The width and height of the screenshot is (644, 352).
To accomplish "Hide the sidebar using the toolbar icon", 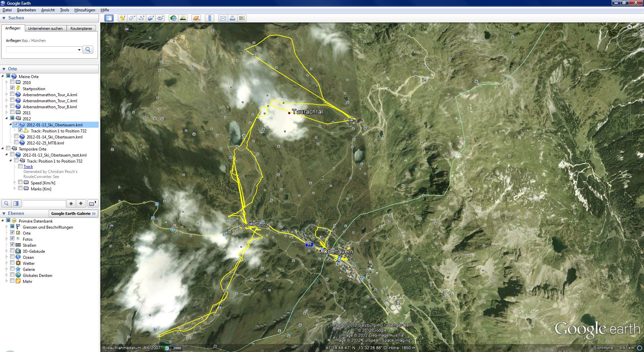I will click(x=109, y=18).
